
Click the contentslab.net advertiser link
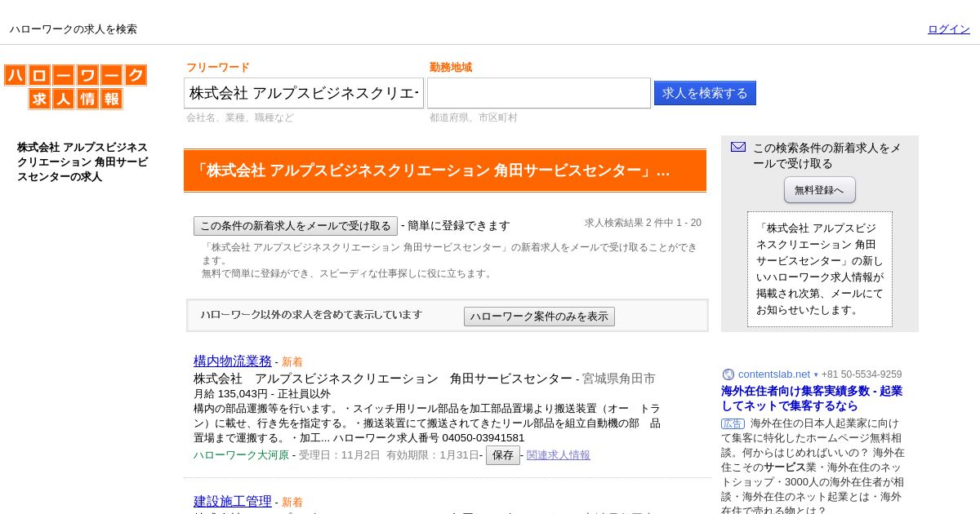(x=774, y=374)
